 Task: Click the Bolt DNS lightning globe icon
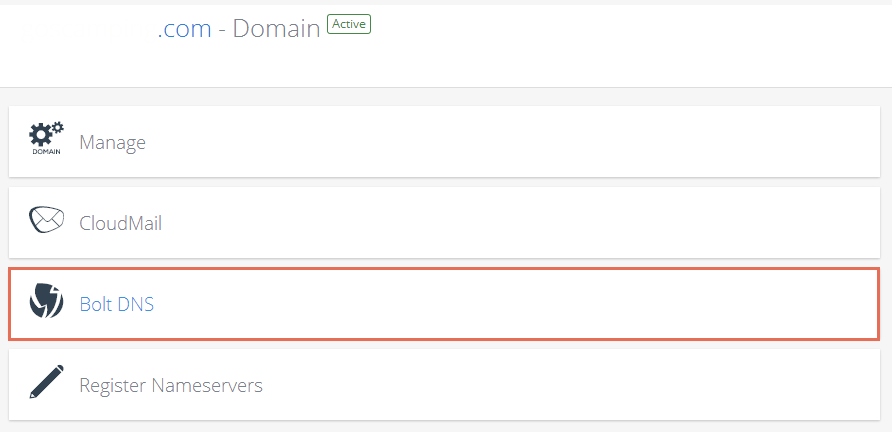point(46,301)
